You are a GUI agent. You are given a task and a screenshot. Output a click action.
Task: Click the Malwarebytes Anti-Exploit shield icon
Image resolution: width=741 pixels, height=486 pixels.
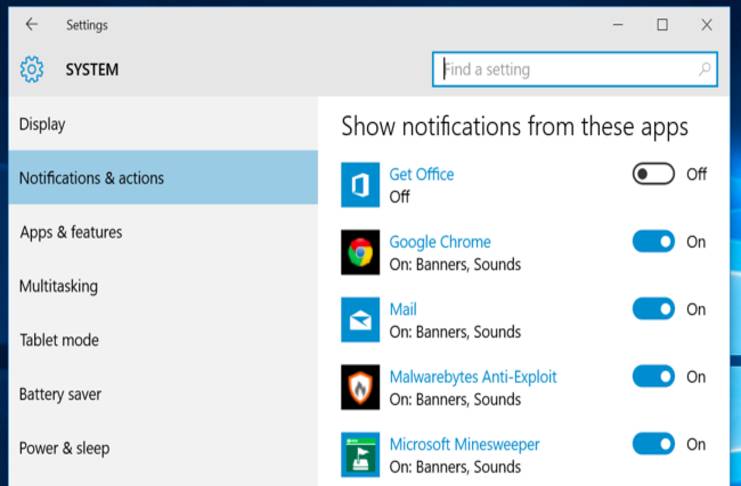pyautogui.click(x=360, y=387)
